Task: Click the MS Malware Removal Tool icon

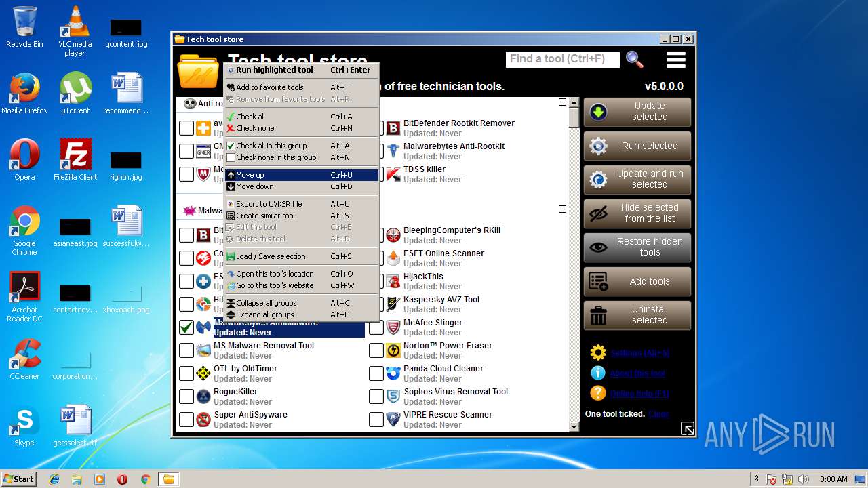Action: click(203, 350)
